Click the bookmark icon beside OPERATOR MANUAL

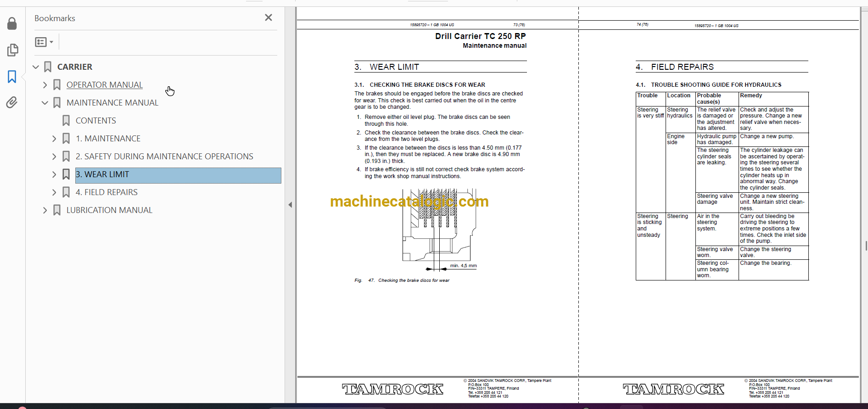click(x=57, y=85)
